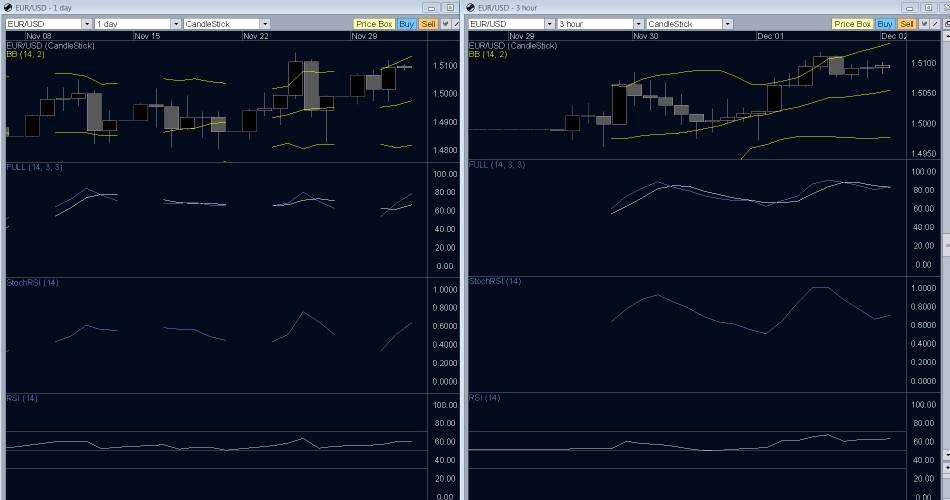This screenshot has width=950, height=500.
Task: Click Buy button in 1 day window
Action: tap(407, 24)
